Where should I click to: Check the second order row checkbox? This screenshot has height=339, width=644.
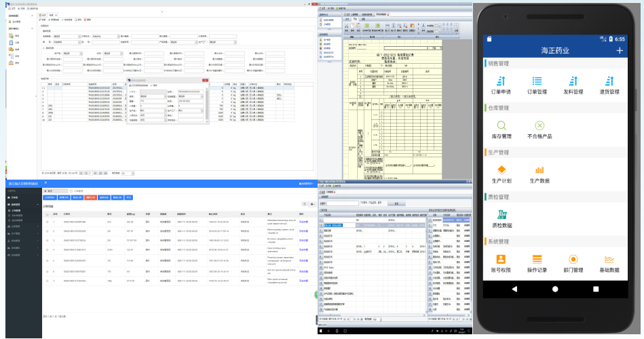click(x=47, y=231)
